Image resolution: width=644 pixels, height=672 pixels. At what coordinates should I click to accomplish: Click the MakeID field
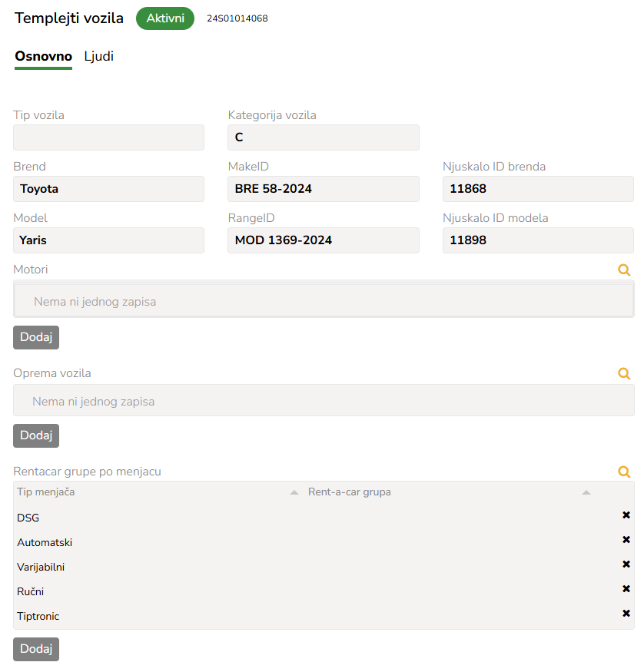[x=324, y=189]
